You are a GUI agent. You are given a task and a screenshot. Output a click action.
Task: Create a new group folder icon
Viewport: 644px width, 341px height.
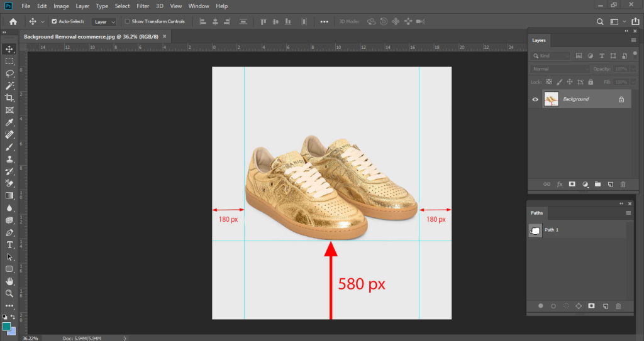coord(597,184)
